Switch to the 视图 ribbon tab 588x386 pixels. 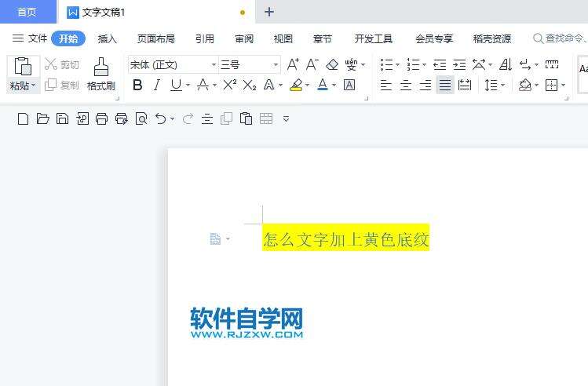point(283,38)
